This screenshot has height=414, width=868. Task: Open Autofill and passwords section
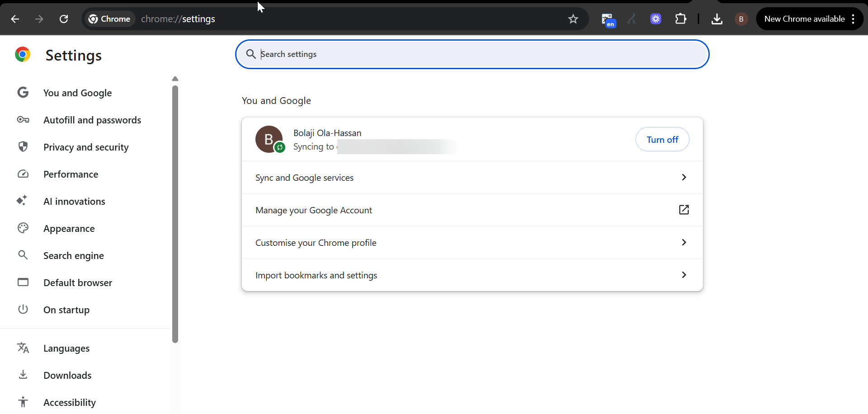coord(92,120)
